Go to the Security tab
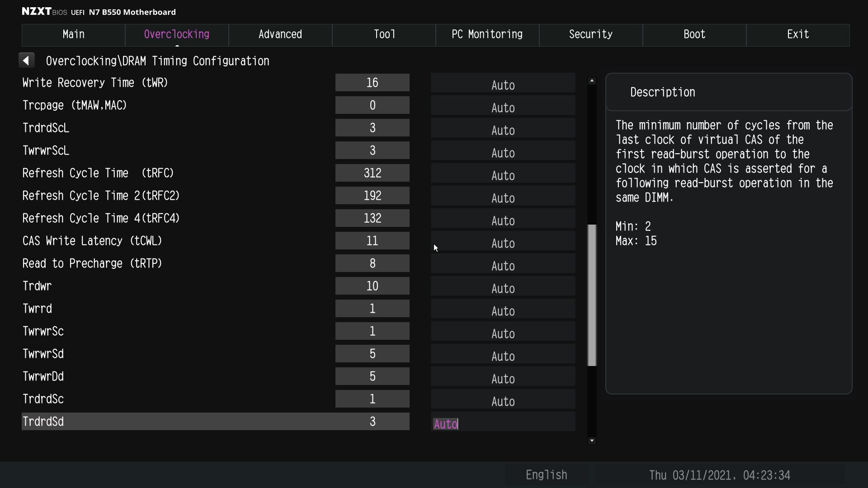 [590, 35]
